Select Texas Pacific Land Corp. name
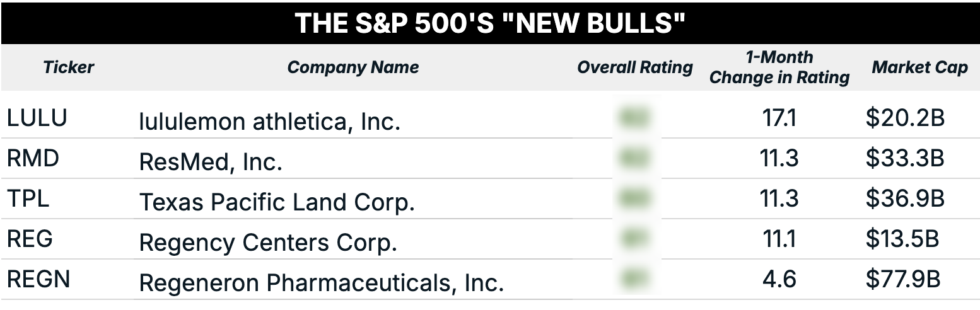Image resolution: width=980 pixels, height=310 pixels. click(x=277, y=202)
